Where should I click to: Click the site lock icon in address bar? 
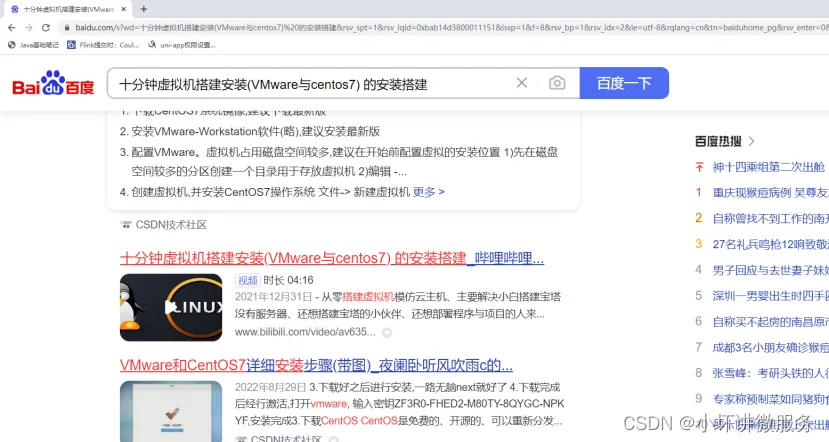tap(66, 27)
